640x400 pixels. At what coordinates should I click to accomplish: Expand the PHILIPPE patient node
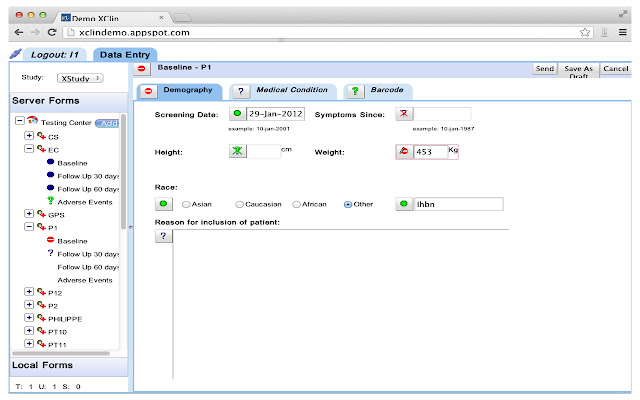pyautogui.click(x=29, y=318)
